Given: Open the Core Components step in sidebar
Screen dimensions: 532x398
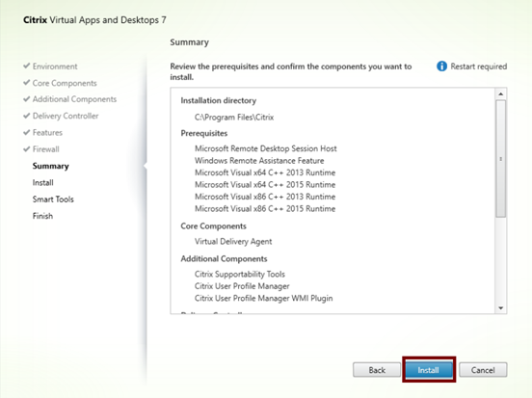Looking at the screenshot, I should pyautogui.click(x=65, y=83).
